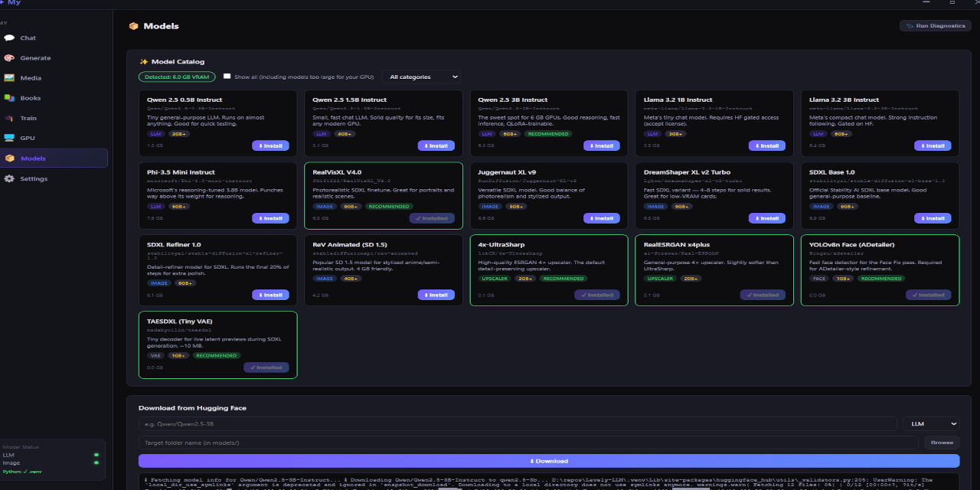Install Llama 3.2 1B Instruct
This screenshot has width=980, height=490.
(766, 145)
